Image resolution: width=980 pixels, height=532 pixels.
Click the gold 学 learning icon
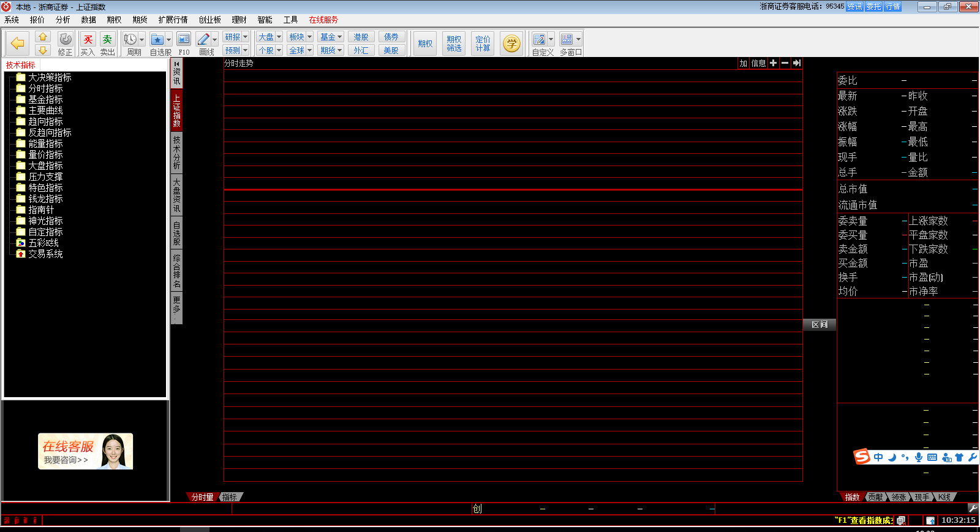pos(511,44)
